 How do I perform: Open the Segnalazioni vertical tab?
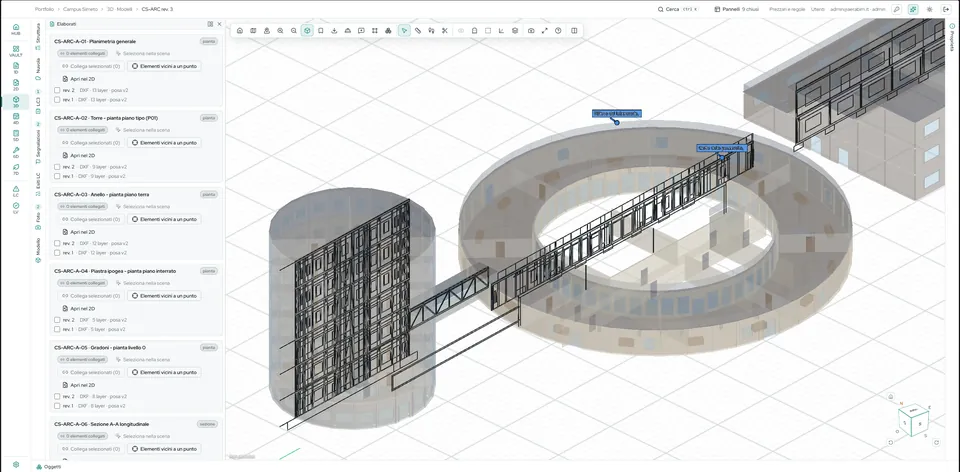pyautogui.click(x=38, y=143)
